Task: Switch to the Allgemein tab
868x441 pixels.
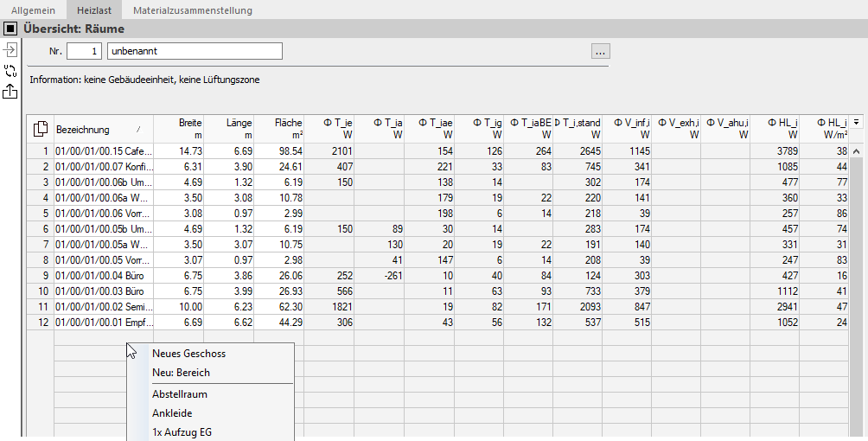Action: [33, 10]
